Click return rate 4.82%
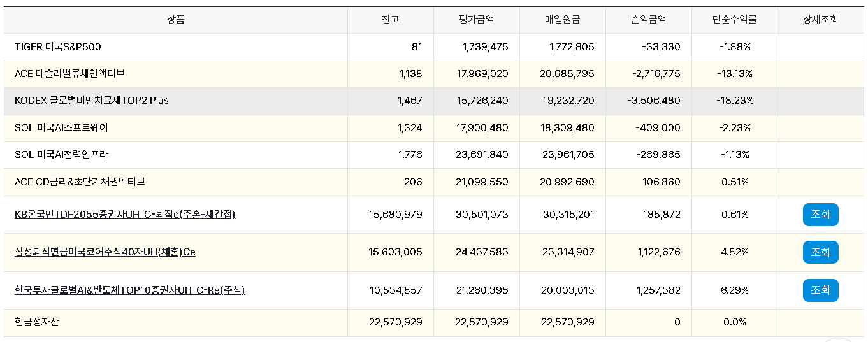The height and width of the screenshot is (342, 868). click(x=735, y=252)
